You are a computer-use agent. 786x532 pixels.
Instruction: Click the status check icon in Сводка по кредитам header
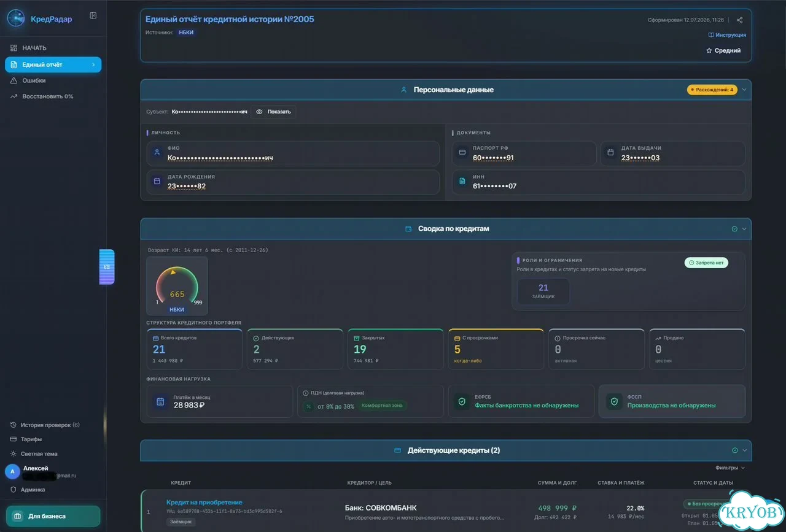point(734,229)
